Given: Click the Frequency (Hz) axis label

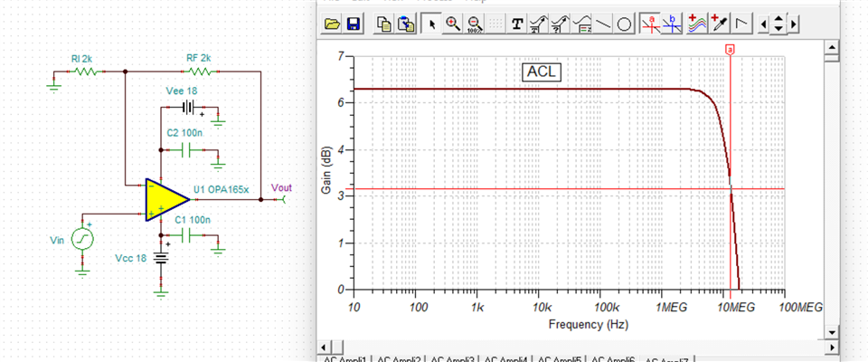Looking at the screenshot, I should click(589, 324).
